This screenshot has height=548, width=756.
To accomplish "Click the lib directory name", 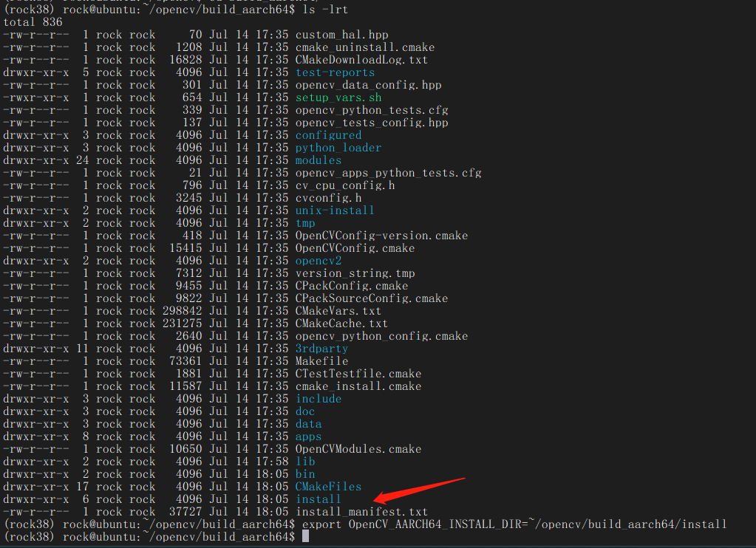I will click(305, 461).
